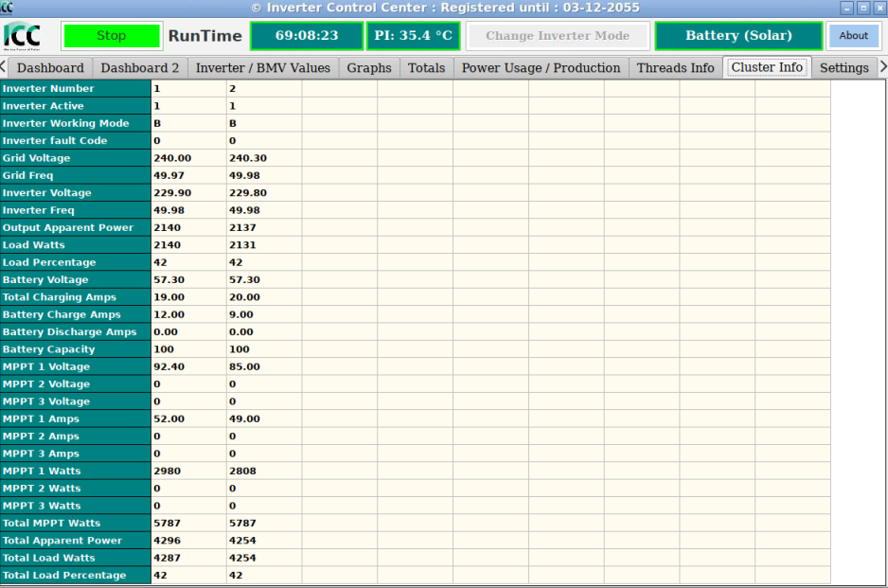Click the Change Inverter Mode button
This screenshot has height=588, width=888.
pyautogui.click(x=558, y=36)
